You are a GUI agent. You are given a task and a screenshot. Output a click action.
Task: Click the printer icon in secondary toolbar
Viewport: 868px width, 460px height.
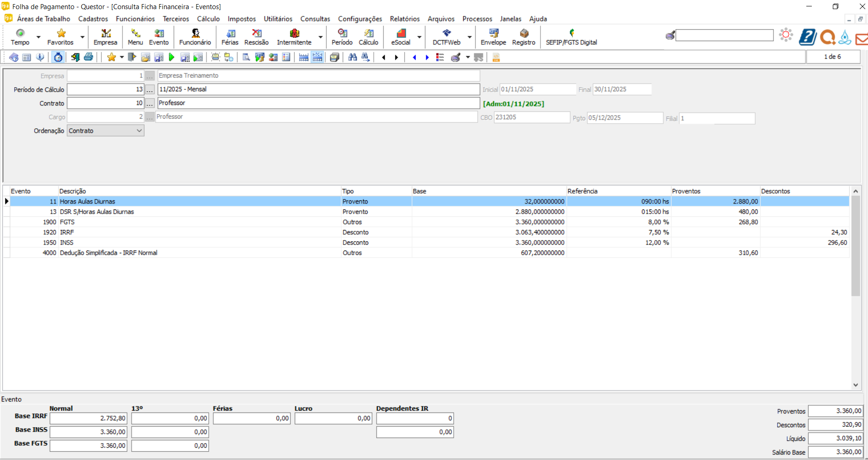pyautogui.click(x=89, y=57)
